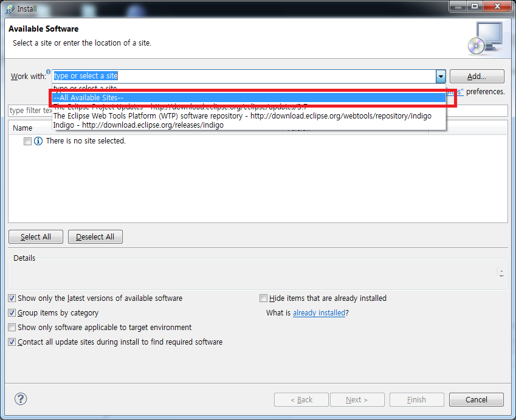Click the small info decoration next to Work with
The image size is (516, 420).
[49, 72]
